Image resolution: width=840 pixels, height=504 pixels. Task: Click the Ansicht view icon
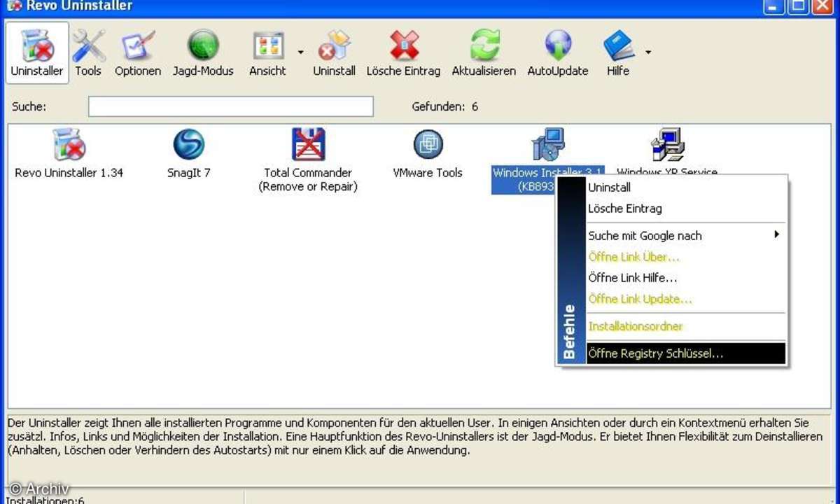(x=268, y=53)
